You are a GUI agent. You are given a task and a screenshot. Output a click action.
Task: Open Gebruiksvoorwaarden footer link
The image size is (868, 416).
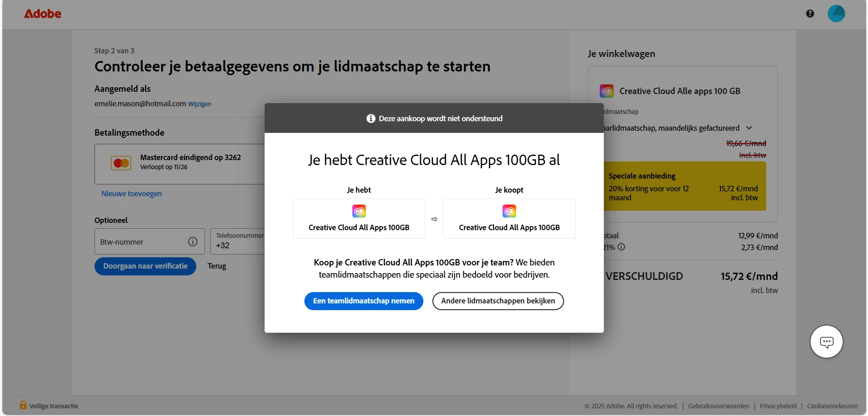click(x=719, y=406)
